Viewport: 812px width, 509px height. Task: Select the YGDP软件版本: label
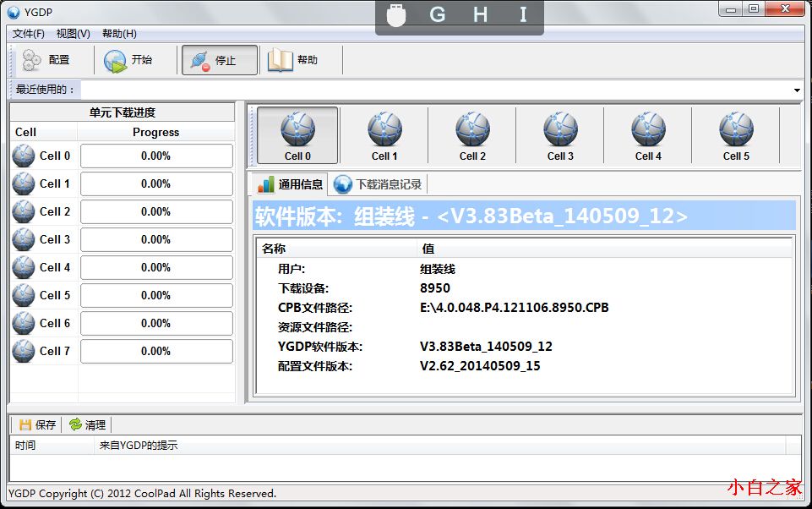[320, 347]
